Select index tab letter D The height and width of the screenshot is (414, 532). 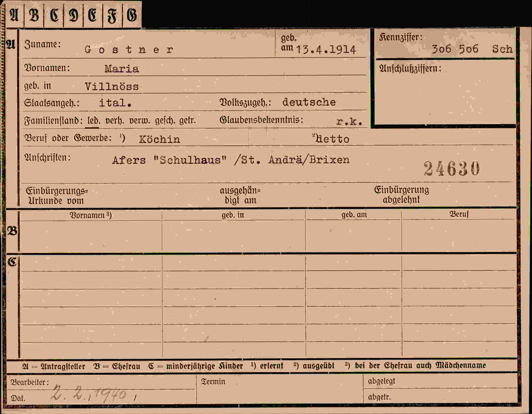[x=74, y=15]
